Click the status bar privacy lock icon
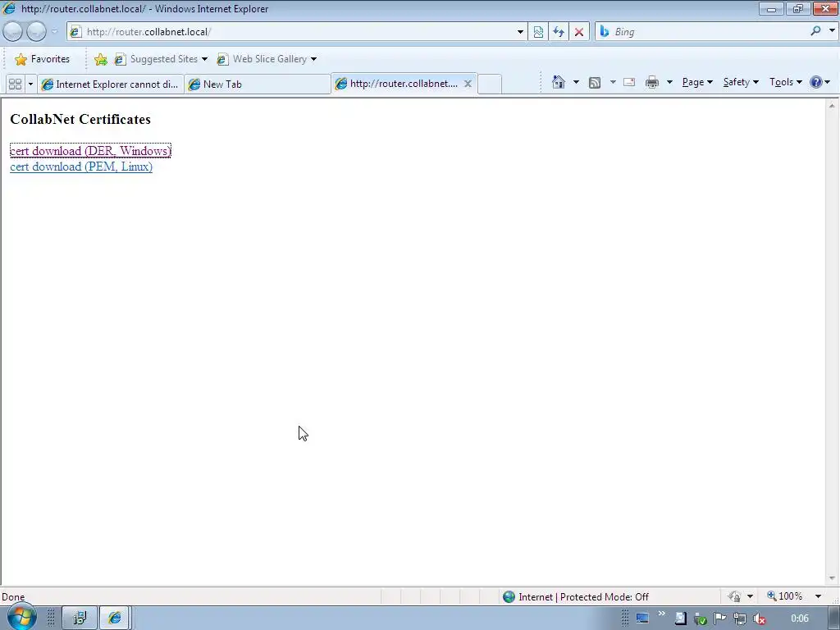Image resolution: width=840 pixels, height=630 pixels. pos(734,596)
